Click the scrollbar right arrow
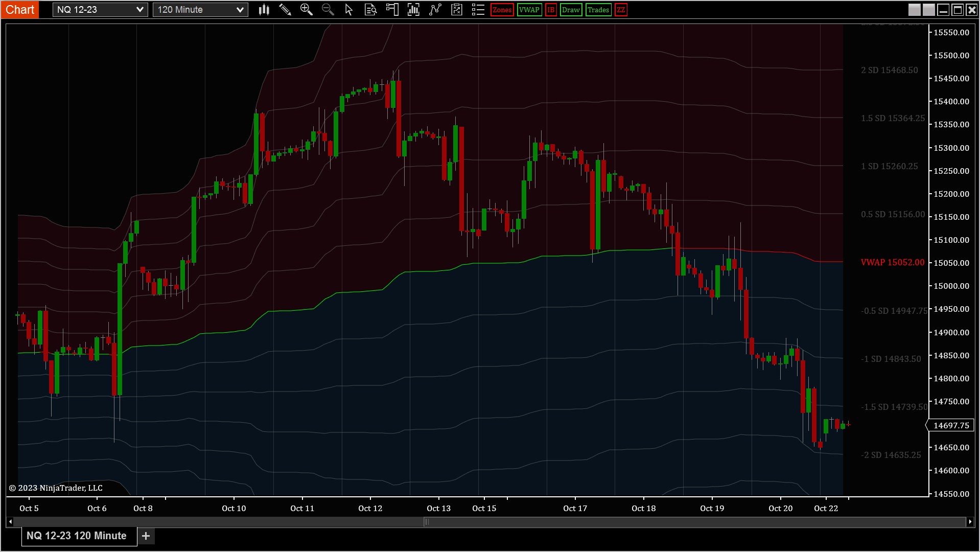The height and width of the screenshot is (552, 980). pyautogui.click(x=970, y=522)
